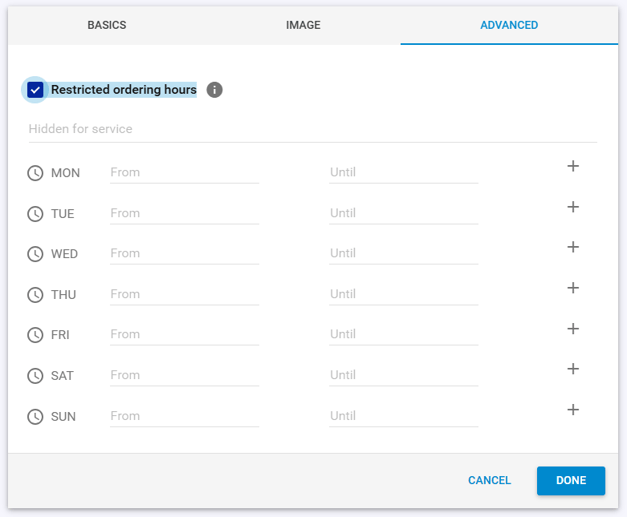Confirm with the DONE button
This screenshot has width=627, height=517.
tap(571, 481)
